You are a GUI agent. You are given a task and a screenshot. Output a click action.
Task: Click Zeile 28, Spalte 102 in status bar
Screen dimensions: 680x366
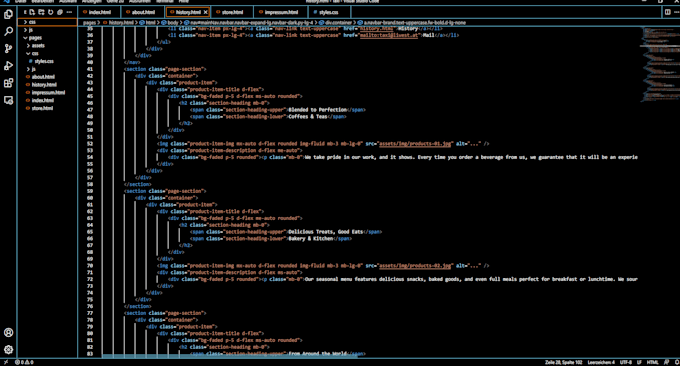(563, 362)
